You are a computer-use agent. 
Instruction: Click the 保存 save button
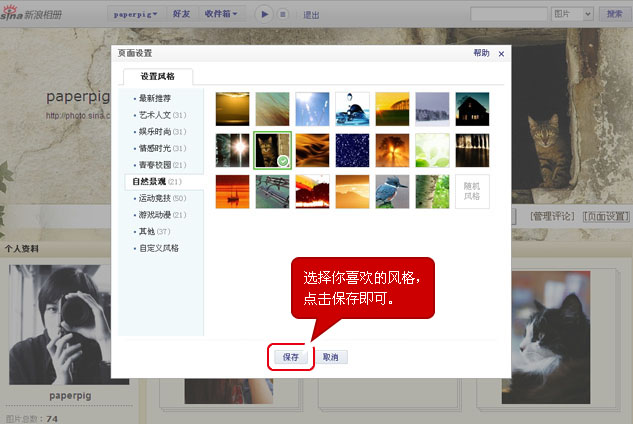291,357
